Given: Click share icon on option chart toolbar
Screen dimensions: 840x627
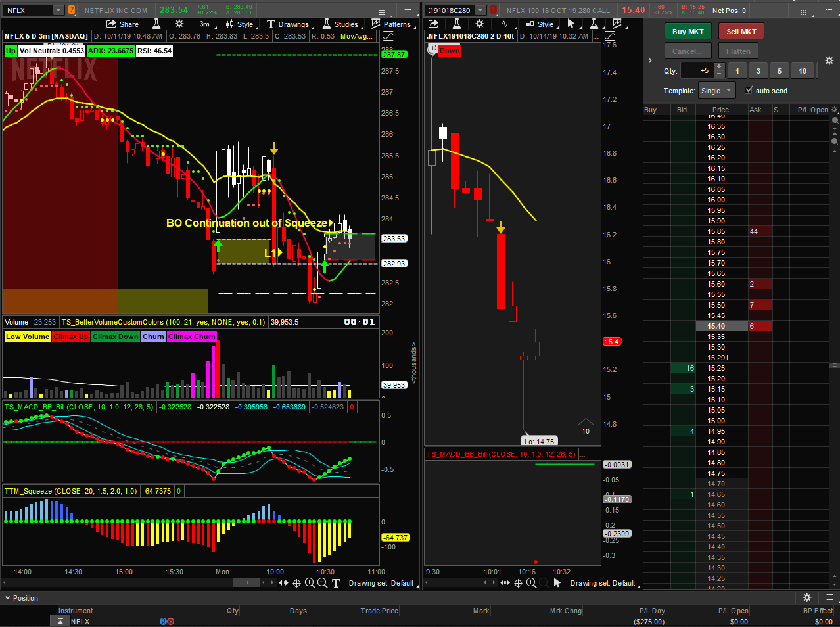Looking at the screenshot, I should point(434,24).
